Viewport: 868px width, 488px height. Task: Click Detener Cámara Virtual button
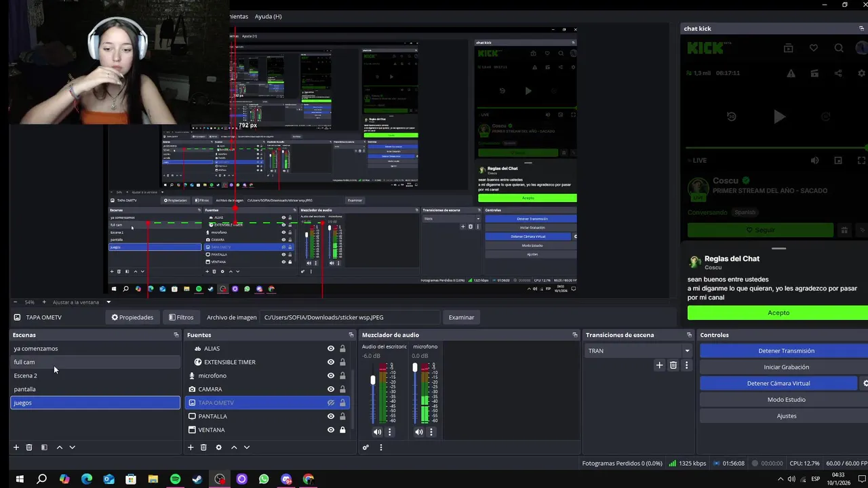pos(778,384)
